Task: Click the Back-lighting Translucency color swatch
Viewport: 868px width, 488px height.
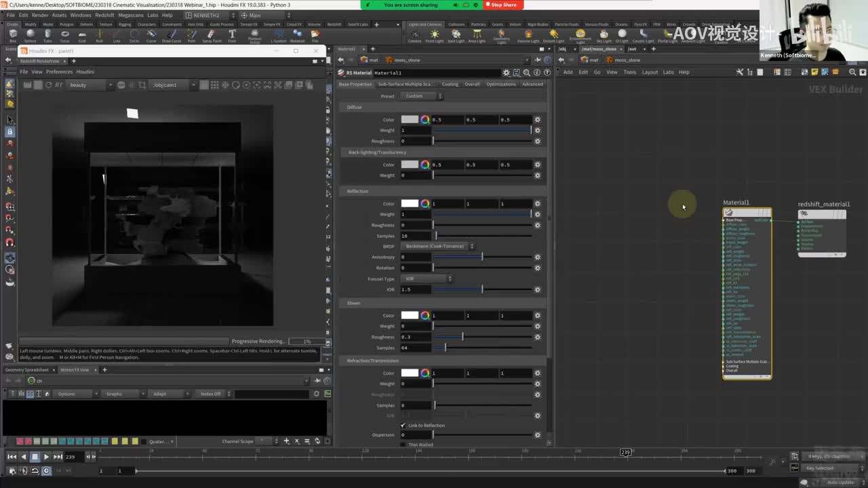Action: pos(410,165)
